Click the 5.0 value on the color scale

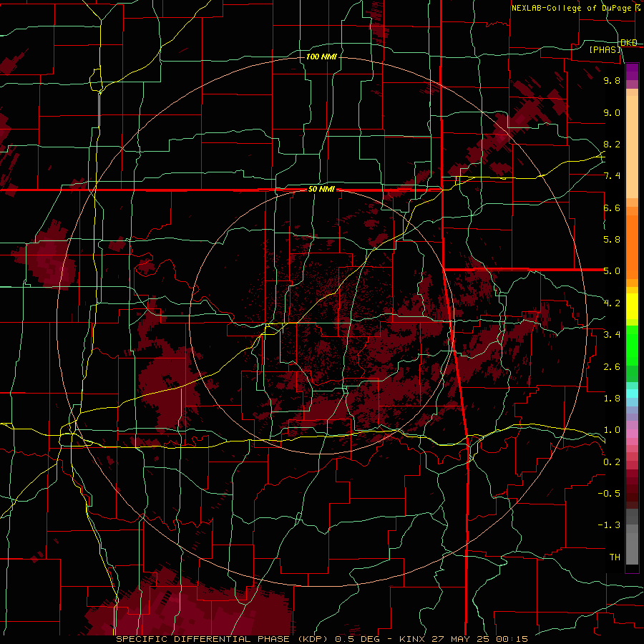612,271
